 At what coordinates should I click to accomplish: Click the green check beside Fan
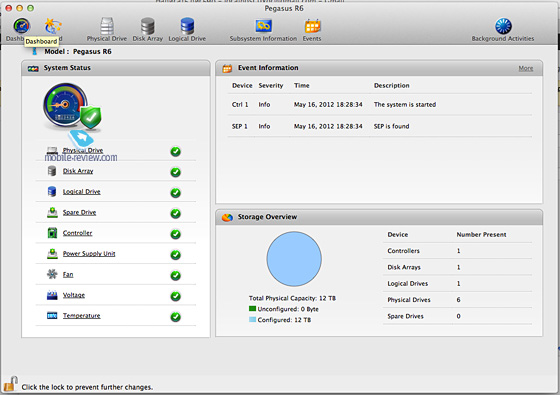pos(175,276)
